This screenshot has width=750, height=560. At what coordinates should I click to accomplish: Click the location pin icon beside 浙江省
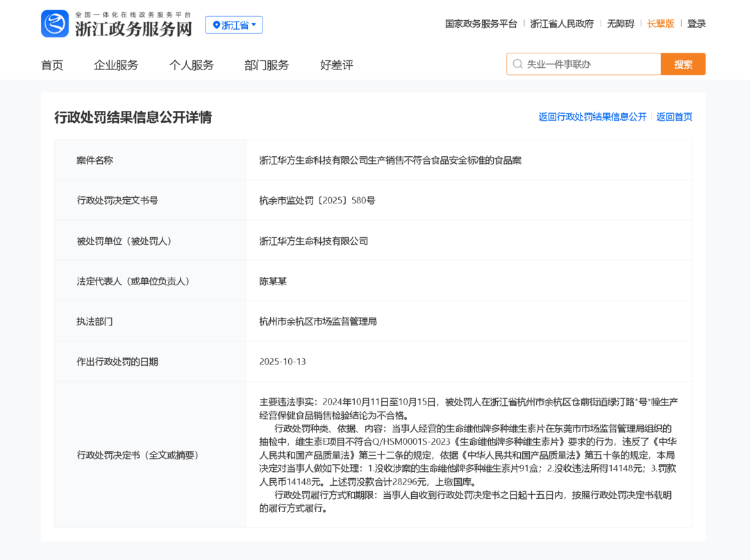pos(216,25)
